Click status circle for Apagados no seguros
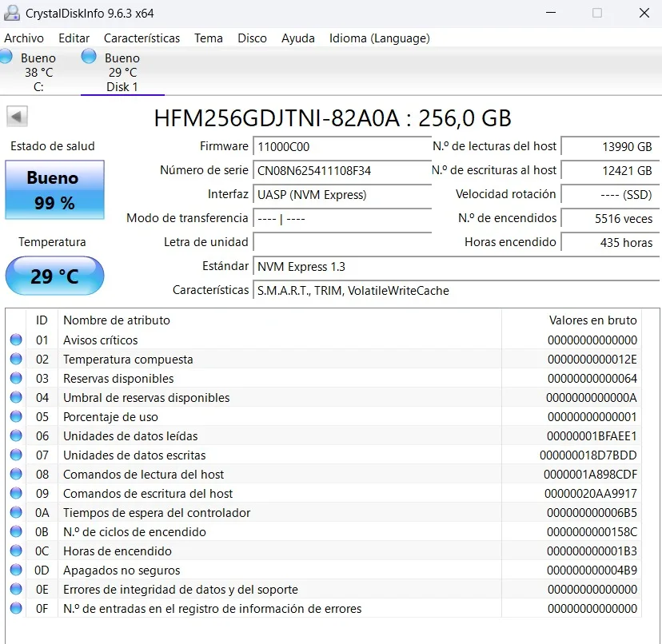 (x=16, y=570)
